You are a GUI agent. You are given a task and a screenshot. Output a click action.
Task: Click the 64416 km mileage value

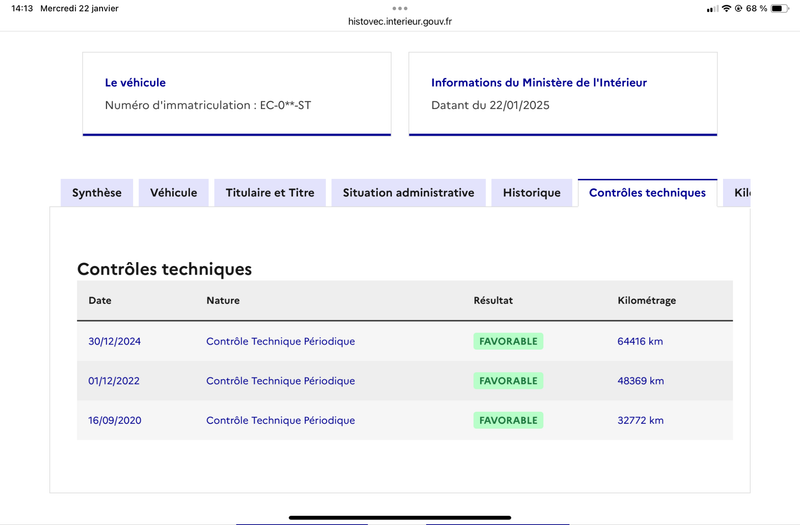640,341
